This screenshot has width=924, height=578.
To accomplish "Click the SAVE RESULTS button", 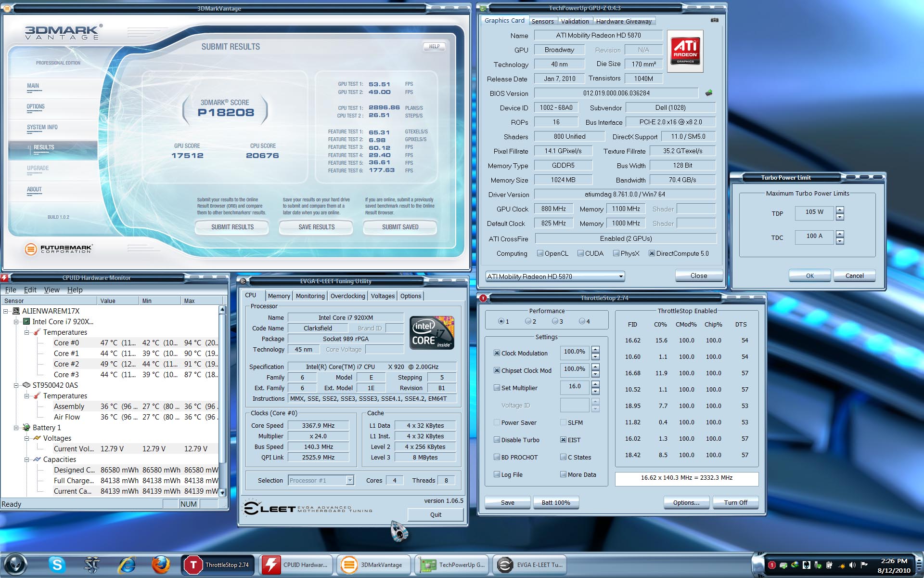I will (x=316, y=227).
